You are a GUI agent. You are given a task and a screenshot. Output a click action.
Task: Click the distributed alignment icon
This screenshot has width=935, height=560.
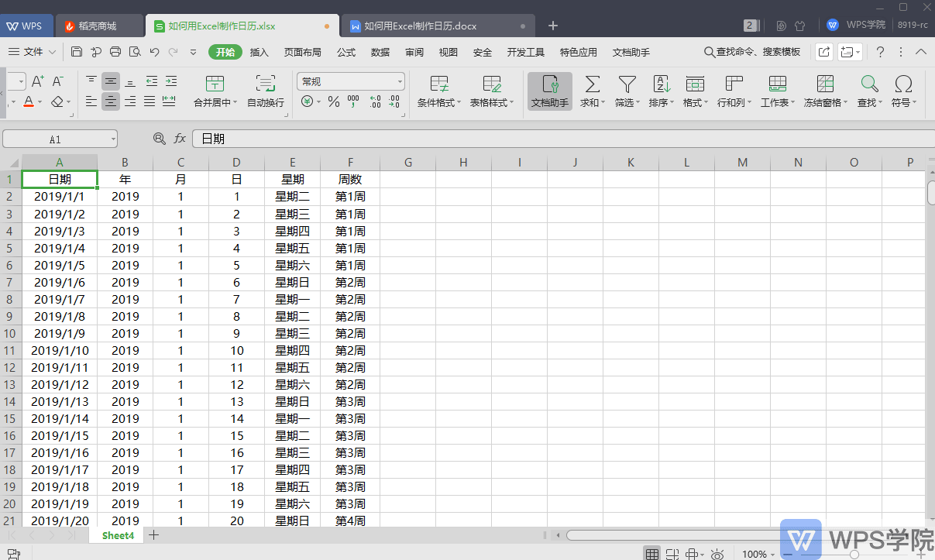[169, 101]
